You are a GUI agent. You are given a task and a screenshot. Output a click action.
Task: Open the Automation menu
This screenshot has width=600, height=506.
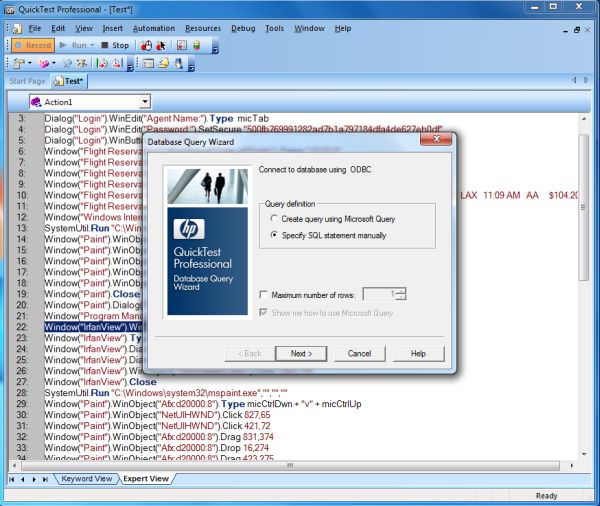(x=154, y=29)
